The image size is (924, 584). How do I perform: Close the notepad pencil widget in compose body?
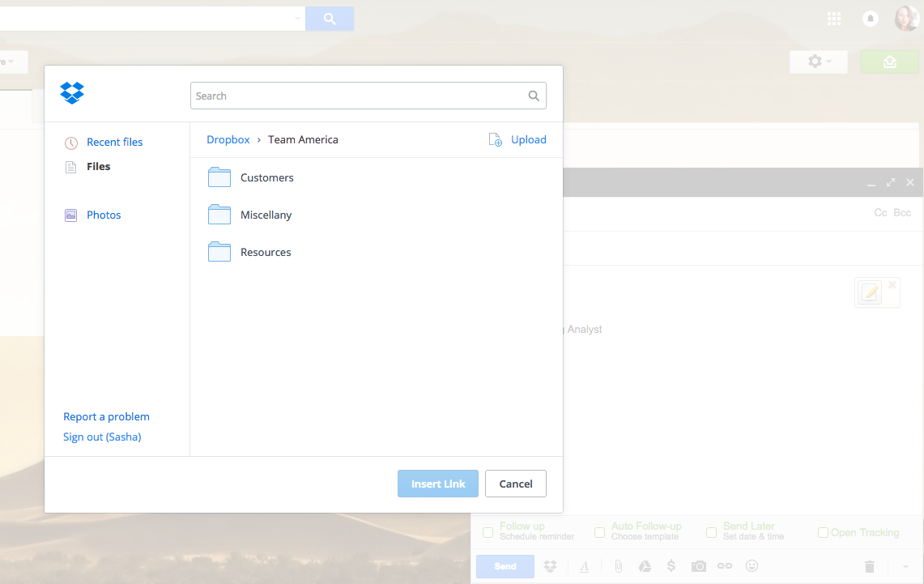(892, 284)
